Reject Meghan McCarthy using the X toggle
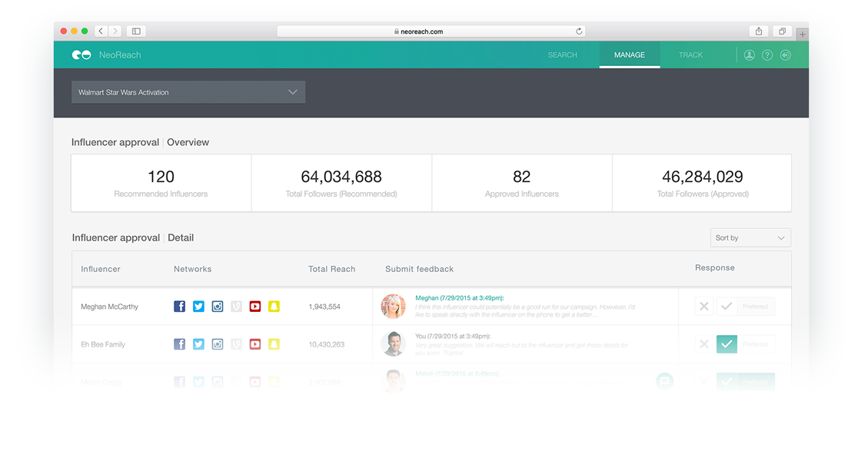This screenshot has width=868, height=461. click(703, 306)
